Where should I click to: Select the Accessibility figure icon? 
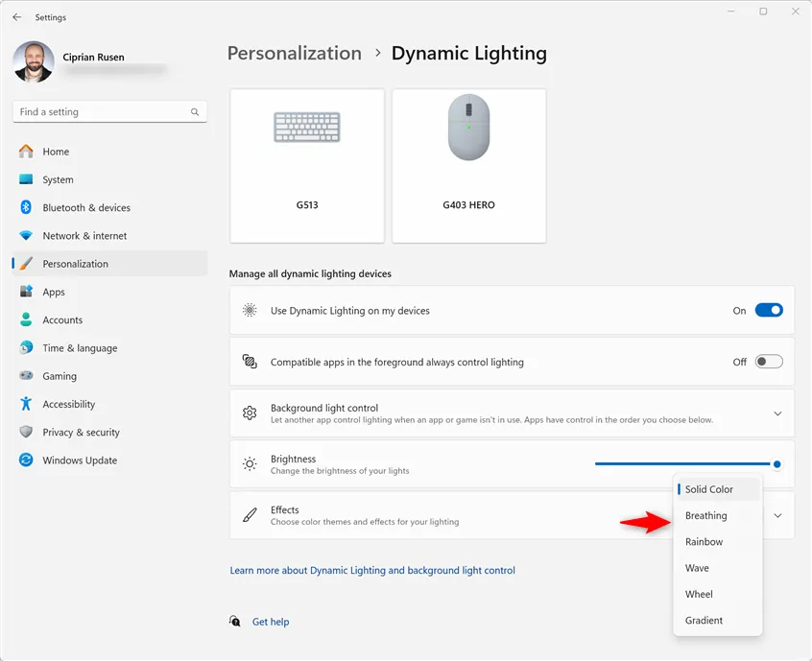[26, 404]
